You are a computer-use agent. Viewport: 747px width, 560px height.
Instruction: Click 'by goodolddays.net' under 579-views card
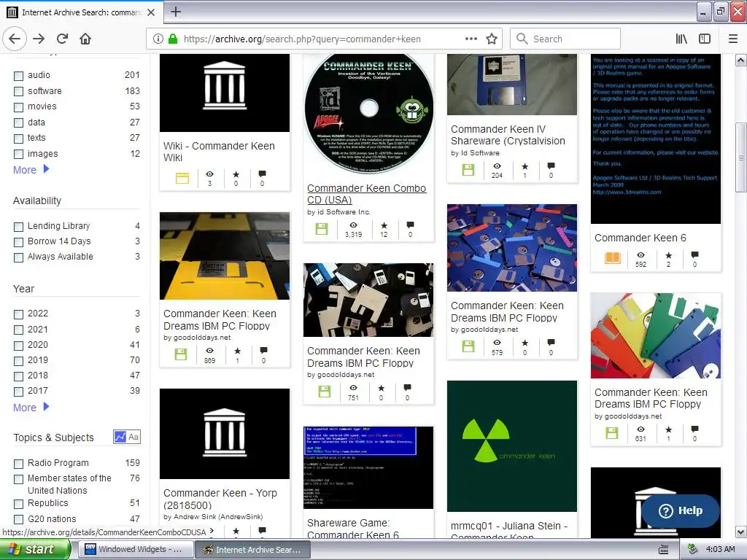pyautogui.click(x=484, y=329)
